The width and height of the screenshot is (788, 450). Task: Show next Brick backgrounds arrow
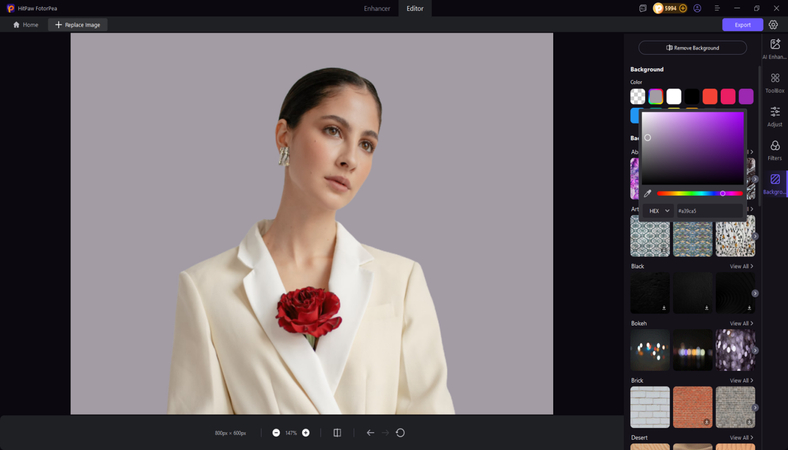pos(755,408)
